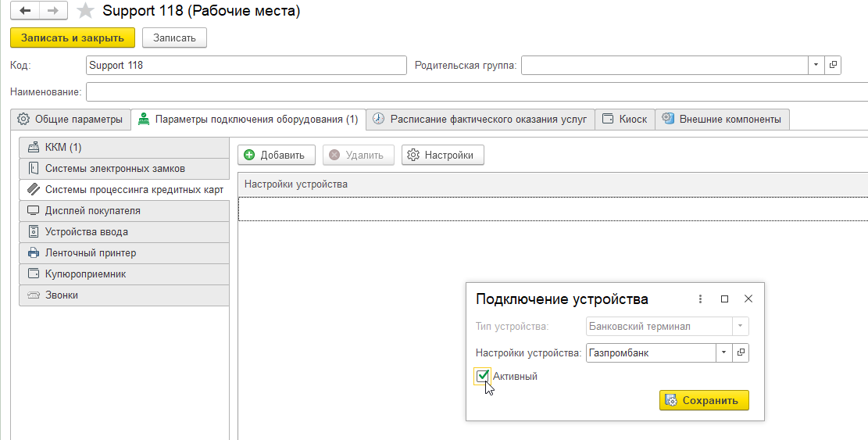868x440 pixels.
Task: Go back with the left arrow button
Action: pyautogui.click(x=25, y=10)
